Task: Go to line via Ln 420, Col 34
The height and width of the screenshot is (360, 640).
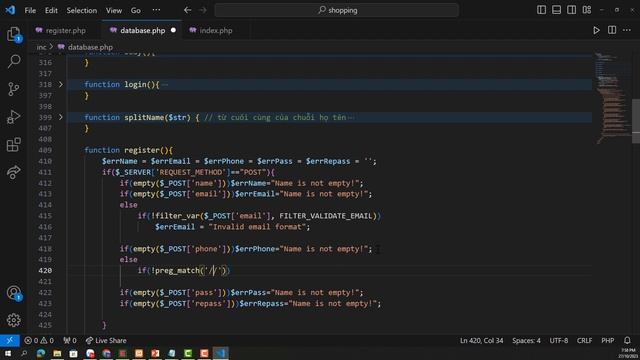Action: (x=482, y=340)
